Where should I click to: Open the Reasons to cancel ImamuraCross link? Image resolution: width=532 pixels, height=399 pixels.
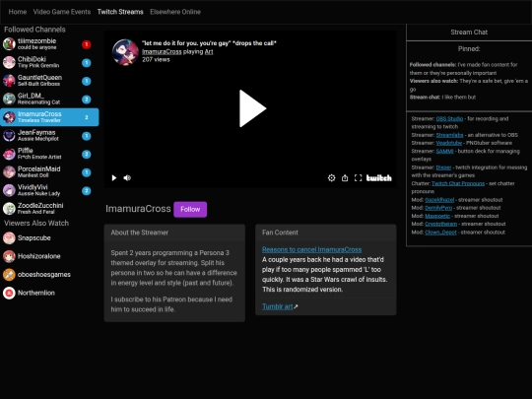click(311, 249)
